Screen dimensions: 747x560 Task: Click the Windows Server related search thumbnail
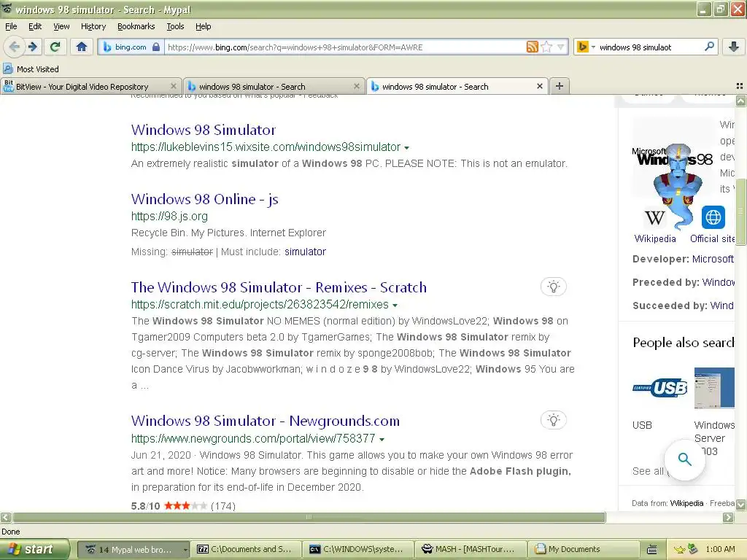point(714,388)
